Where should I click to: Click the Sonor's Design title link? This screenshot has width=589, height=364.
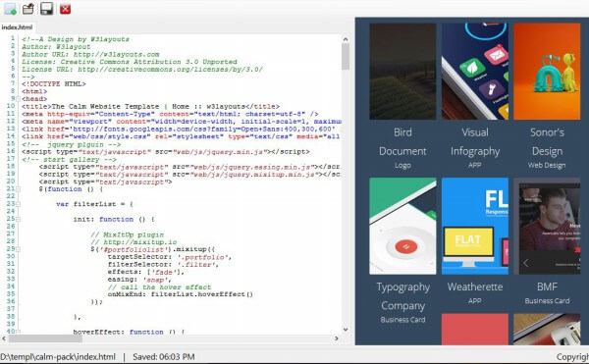pyautogui.click(x=547, y=141)
